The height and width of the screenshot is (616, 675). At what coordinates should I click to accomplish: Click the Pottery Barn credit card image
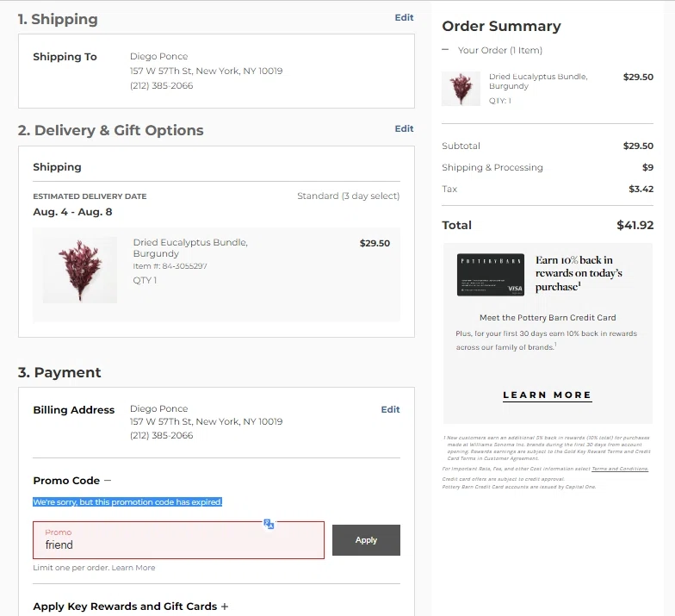(x=490, y=275)
